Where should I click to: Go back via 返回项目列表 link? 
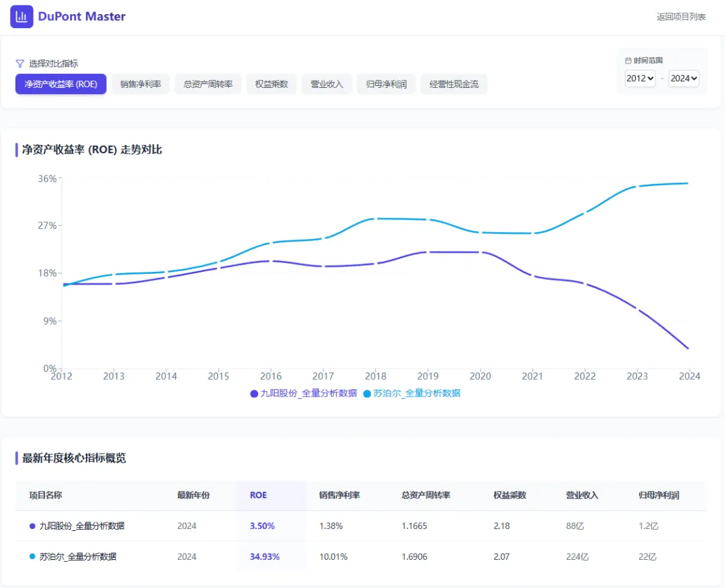click(681, 17)
